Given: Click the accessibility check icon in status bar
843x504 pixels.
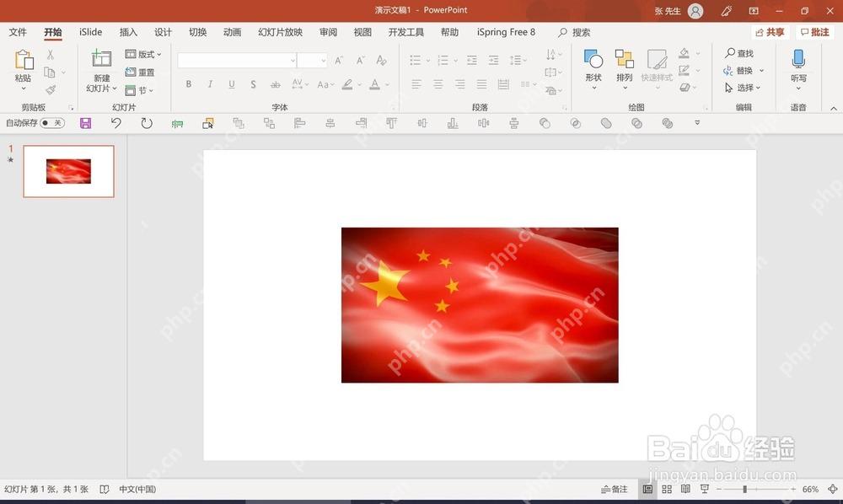Looking at the screenshot, I should click(x=105, y=490).
